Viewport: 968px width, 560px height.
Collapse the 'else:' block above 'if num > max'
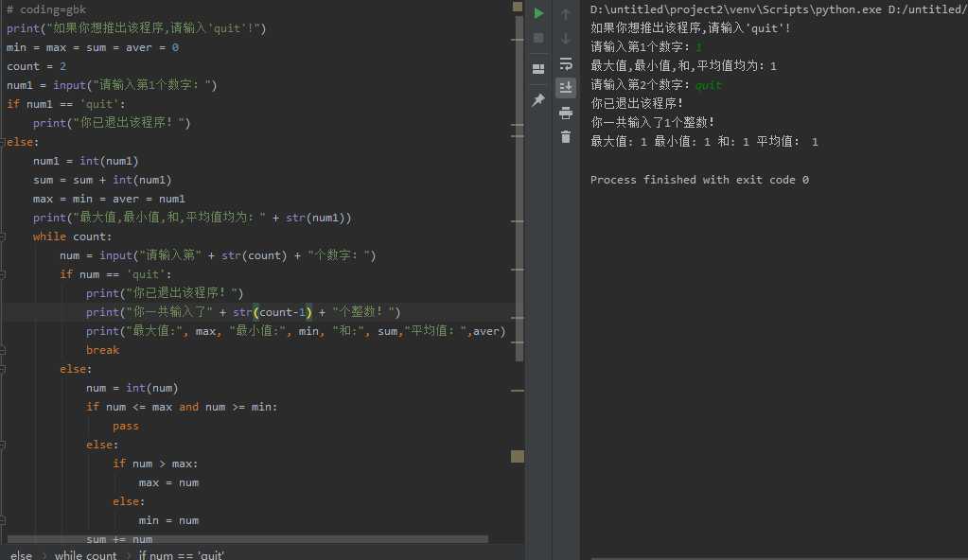pyautogui.click(x=3, y=445)
